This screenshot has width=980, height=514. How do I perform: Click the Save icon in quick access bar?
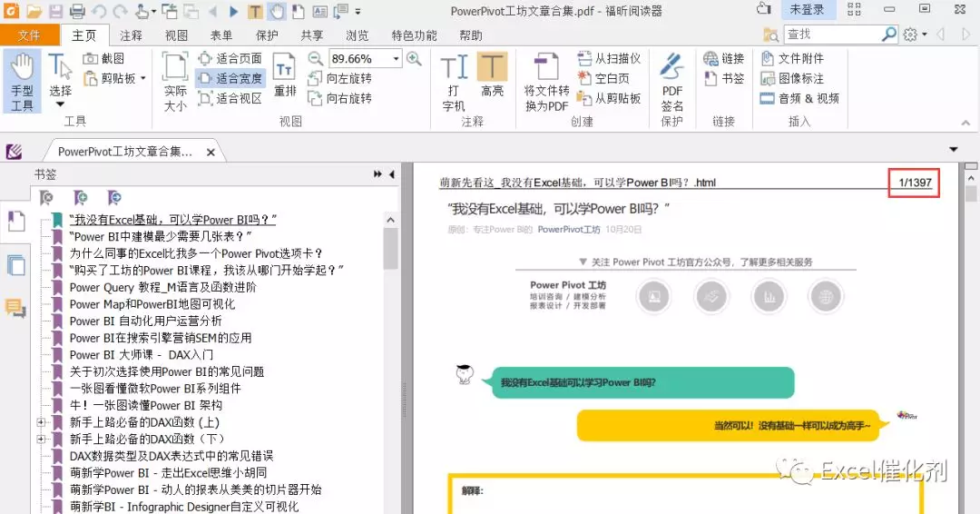point(55,11)
